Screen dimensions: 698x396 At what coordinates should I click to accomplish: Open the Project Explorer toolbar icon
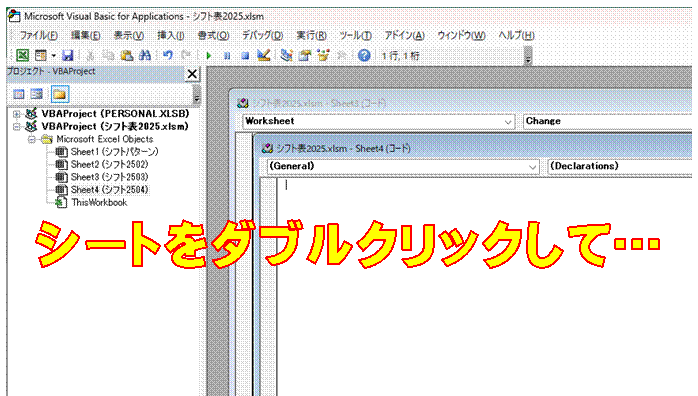coord(286,56)
